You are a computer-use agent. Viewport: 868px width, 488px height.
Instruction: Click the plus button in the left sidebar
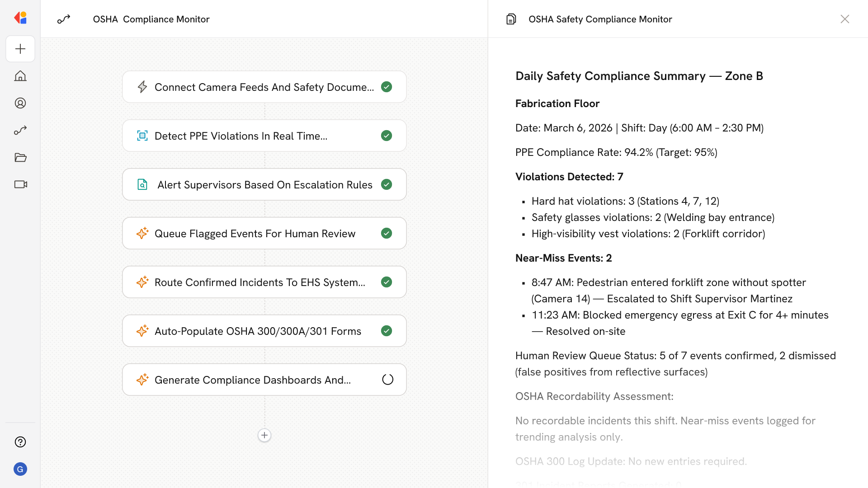[20, 49]
